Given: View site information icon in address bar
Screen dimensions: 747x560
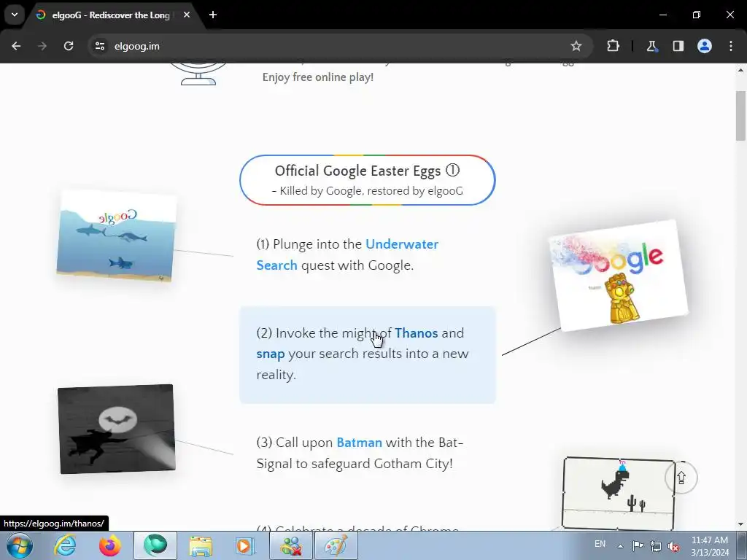Looking at the screenshot, I should (100, 46).
